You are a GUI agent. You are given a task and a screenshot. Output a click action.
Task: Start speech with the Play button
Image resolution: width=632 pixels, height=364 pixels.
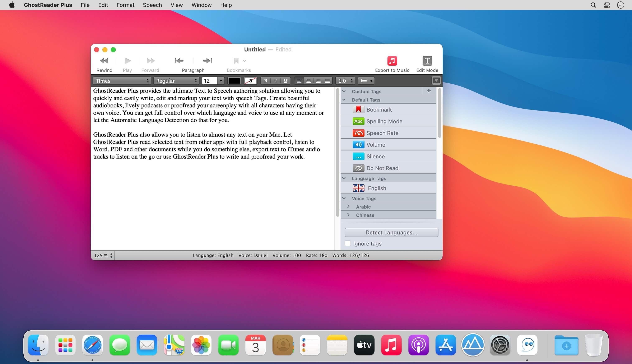click(x=127, y=61)
